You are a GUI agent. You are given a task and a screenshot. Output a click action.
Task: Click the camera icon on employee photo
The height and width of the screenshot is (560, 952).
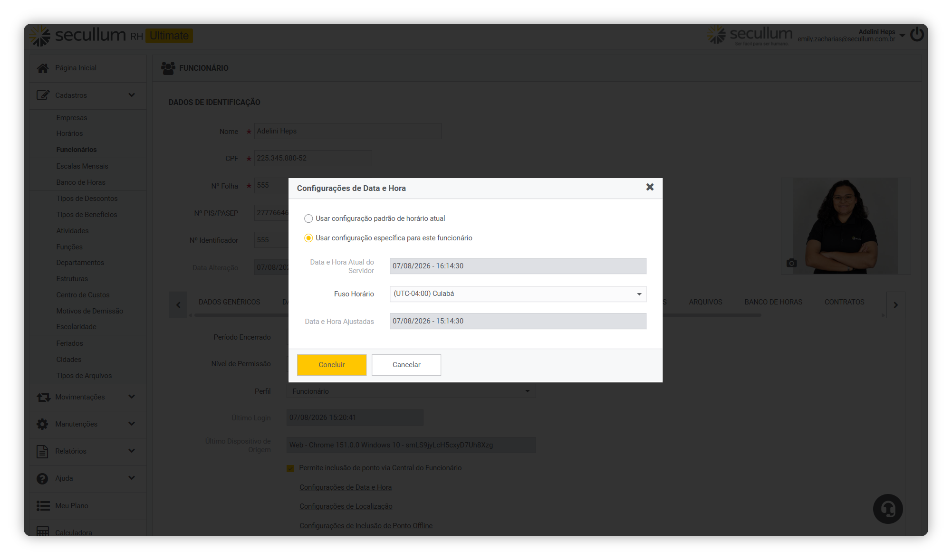[x=791, y=263]
